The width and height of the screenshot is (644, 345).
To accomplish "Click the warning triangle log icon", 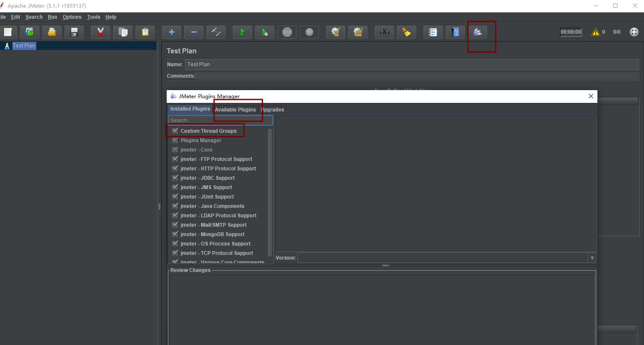I will (x=595, y=32).
